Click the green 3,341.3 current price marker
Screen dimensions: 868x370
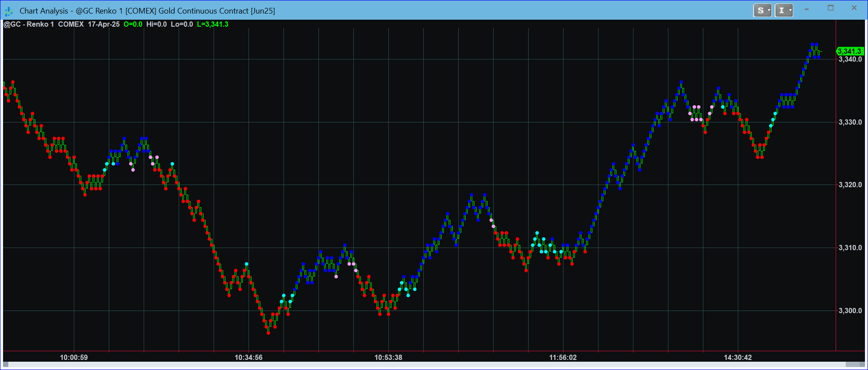850,52
